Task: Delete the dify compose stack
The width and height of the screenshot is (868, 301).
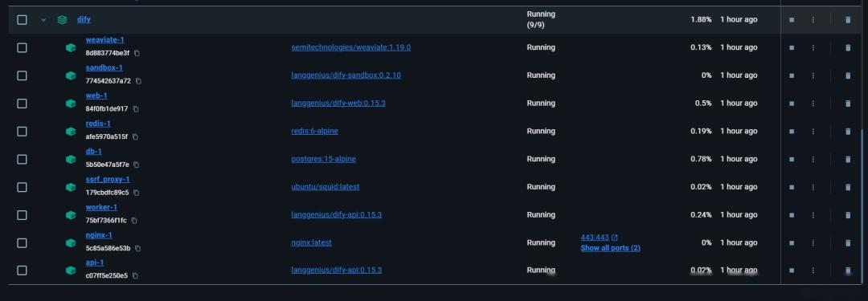Action: pos(848,20)
